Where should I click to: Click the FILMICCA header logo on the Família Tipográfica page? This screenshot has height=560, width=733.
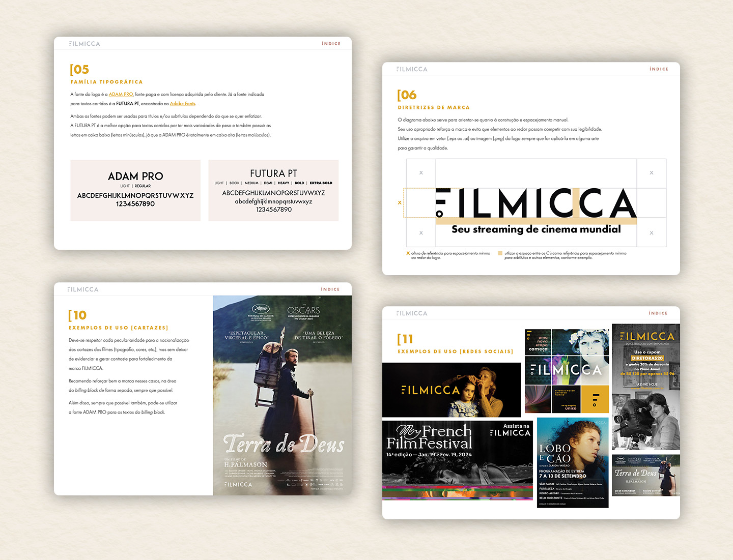pos(84,44)
